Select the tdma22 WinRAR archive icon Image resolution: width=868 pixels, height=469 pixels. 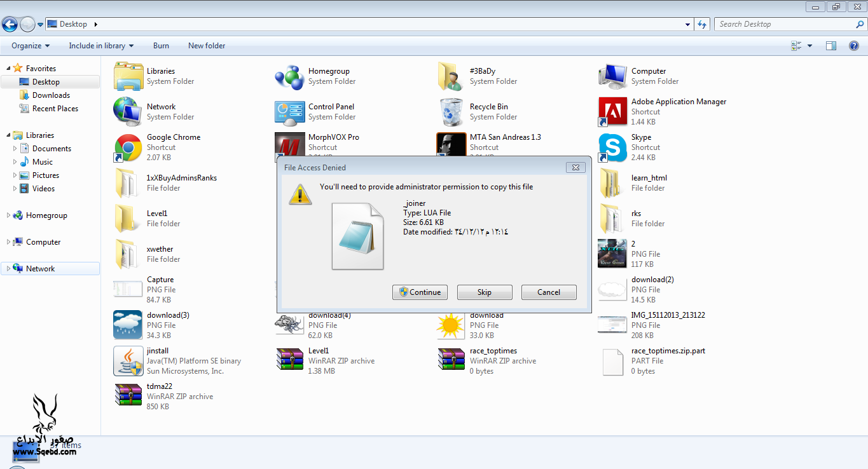point(128,397)
